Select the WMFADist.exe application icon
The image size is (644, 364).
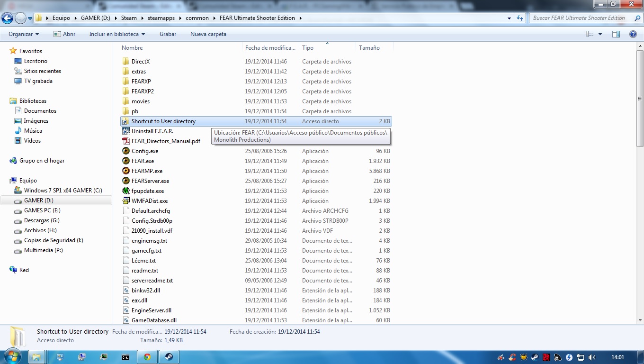coord(125,201)
